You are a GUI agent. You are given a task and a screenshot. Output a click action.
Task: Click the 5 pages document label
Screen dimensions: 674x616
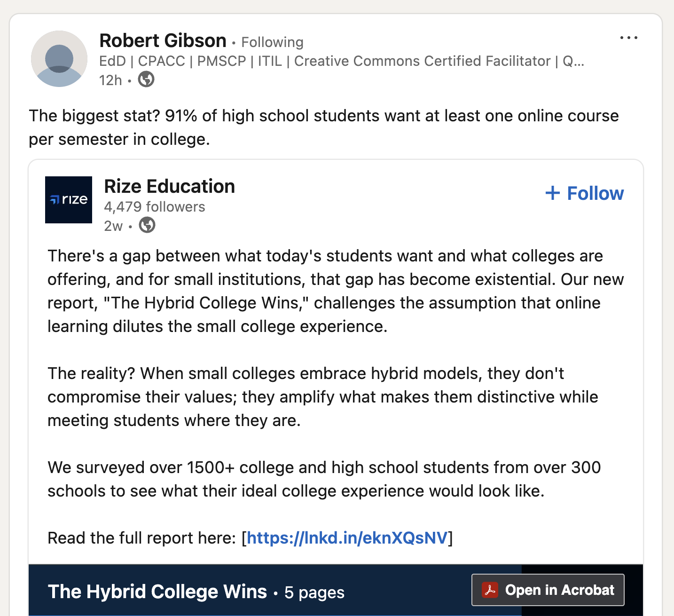click(x=314, y=592)
